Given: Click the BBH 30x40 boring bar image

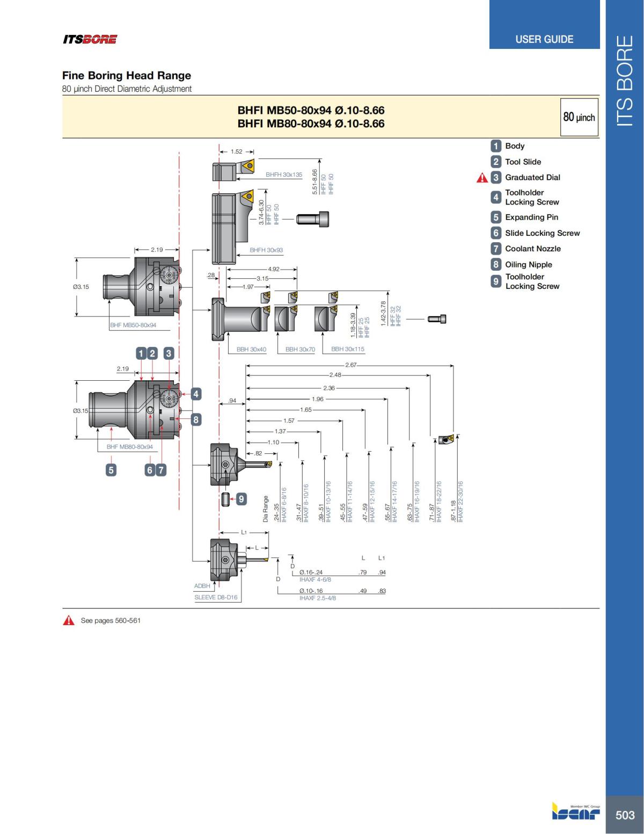Looking at the screenshot, I should (240, 320).
